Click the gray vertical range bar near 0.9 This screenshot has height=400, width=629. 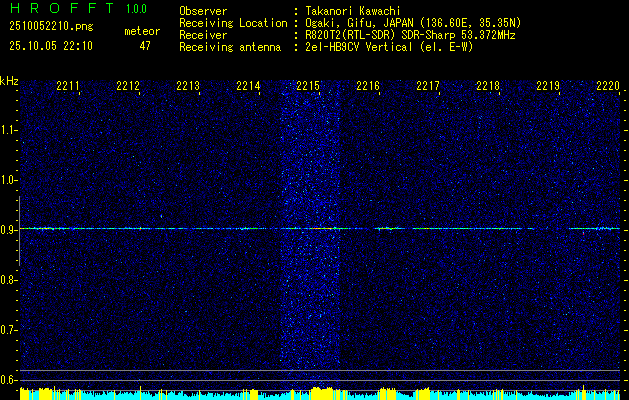tap(19, 231)
